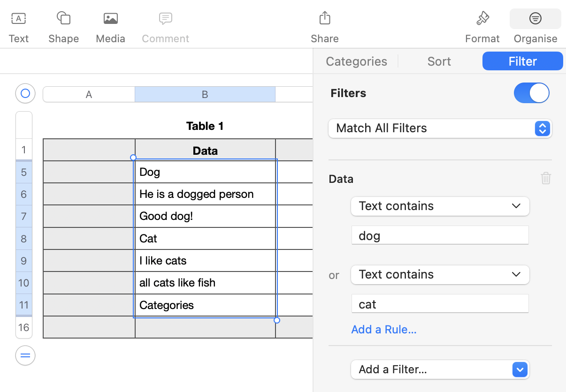The height and width of the screenshot is (392, 566).
Task: Click the add rows handle below table
Action: tap(25, 355)
